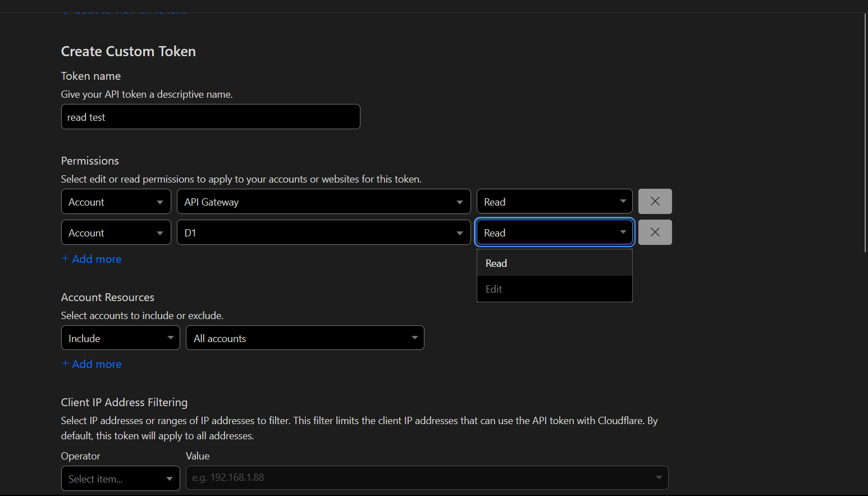Open the D1 permission dropdown
Screen dimensions: 868x496
(x=323, y=233)
